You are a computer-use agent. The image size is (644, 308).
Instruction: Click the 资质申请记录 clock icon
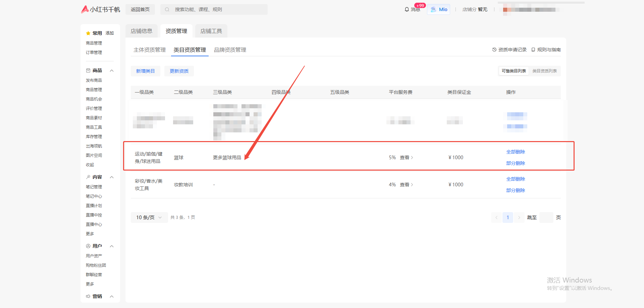[x=494, y=50]
